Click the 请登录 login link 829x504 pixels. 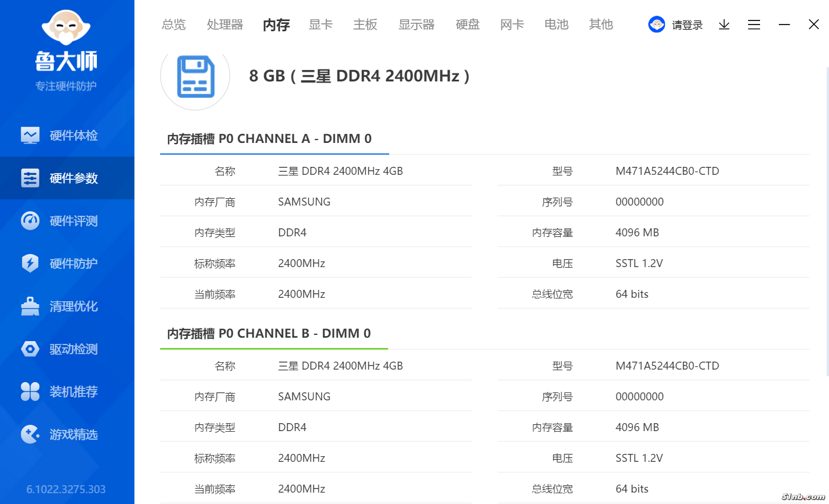(x=687, y=25)
